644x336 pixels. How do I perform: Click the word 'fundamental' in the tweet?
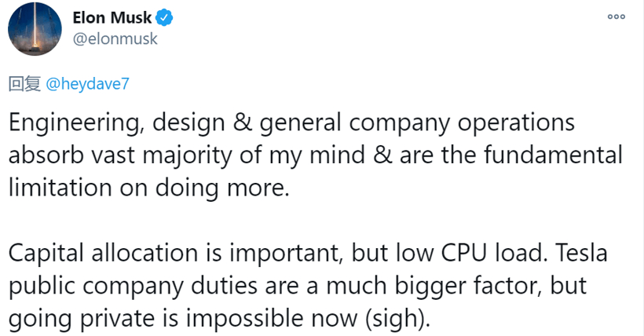(x=553, y=155)
